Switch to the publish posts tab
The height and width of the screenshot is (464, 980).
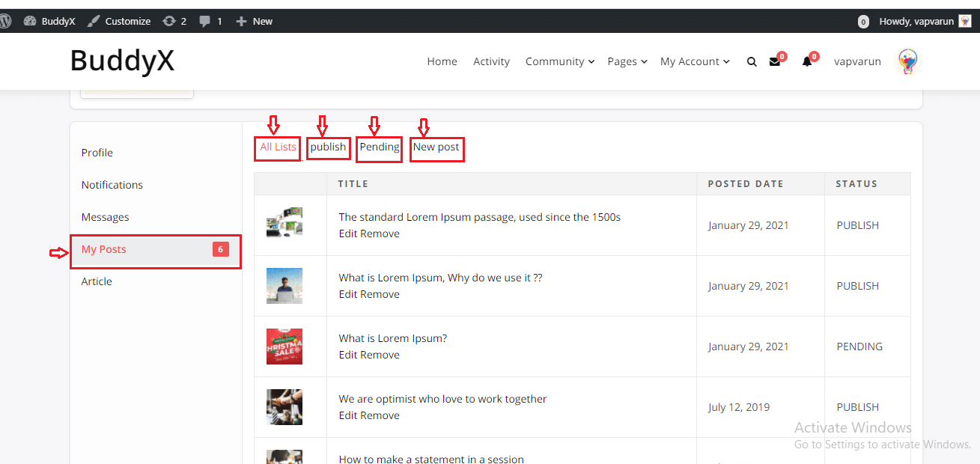[328, 147]
